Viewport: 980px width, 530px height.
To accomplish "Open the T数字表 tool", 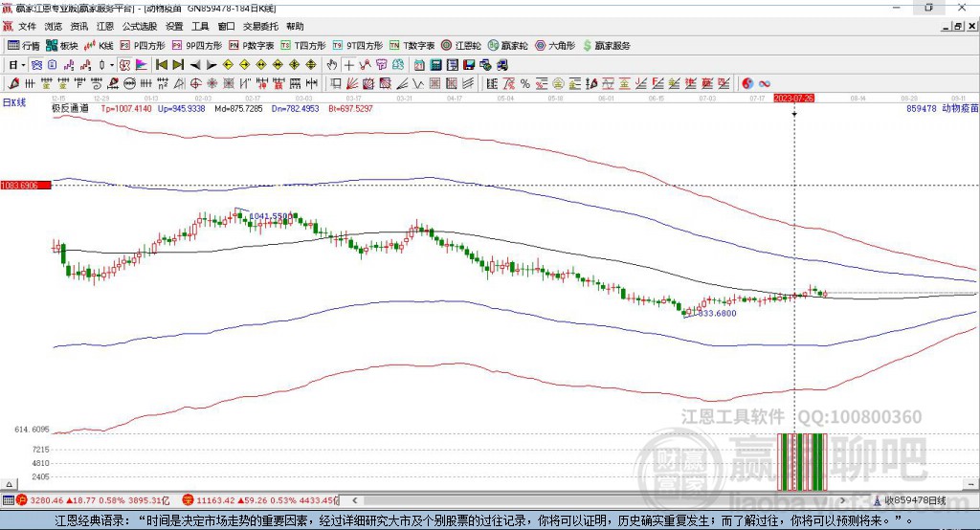I will 412,46.
